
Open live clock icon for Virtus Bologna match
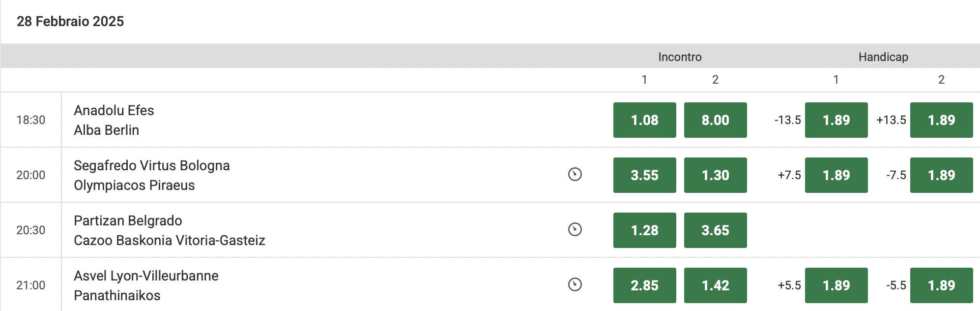click(575, 175)
